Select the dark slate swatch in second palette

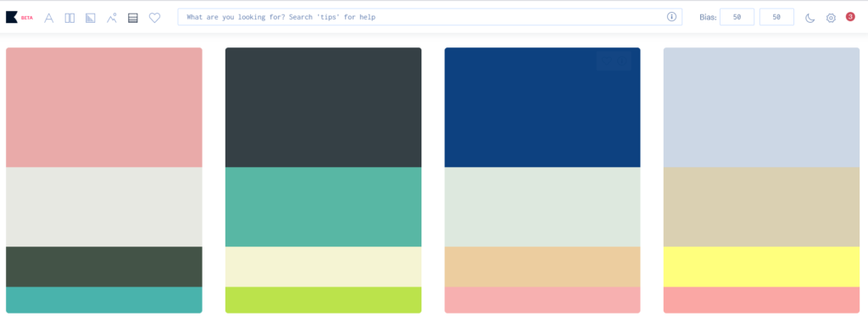point(323,108)
